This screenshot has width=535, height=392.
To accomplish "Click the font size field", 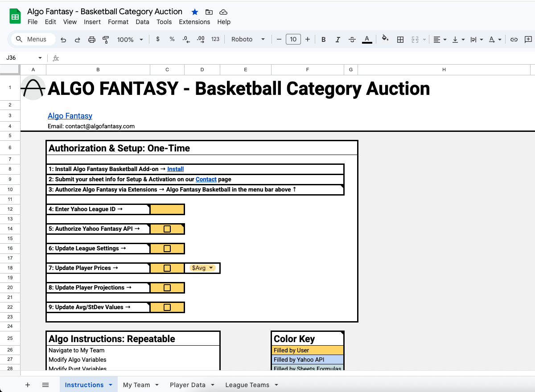I will 293,39.
